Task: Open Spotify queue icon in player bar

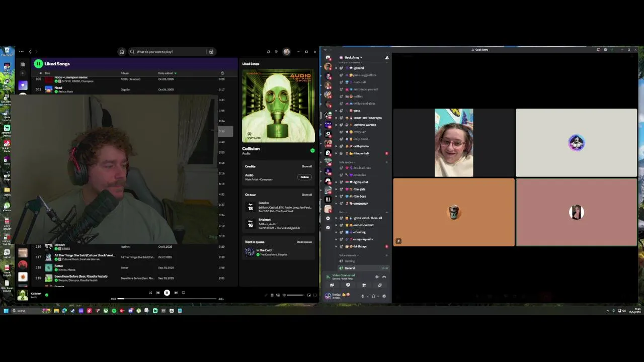Action: (x=272, y=295)
